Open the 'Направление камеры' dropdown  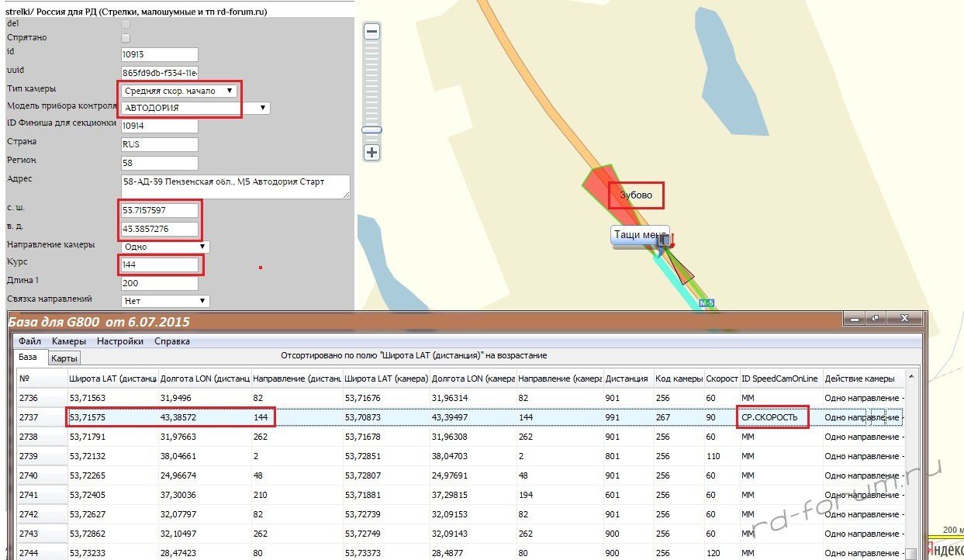pyautogui.click(x=165, y=247)
